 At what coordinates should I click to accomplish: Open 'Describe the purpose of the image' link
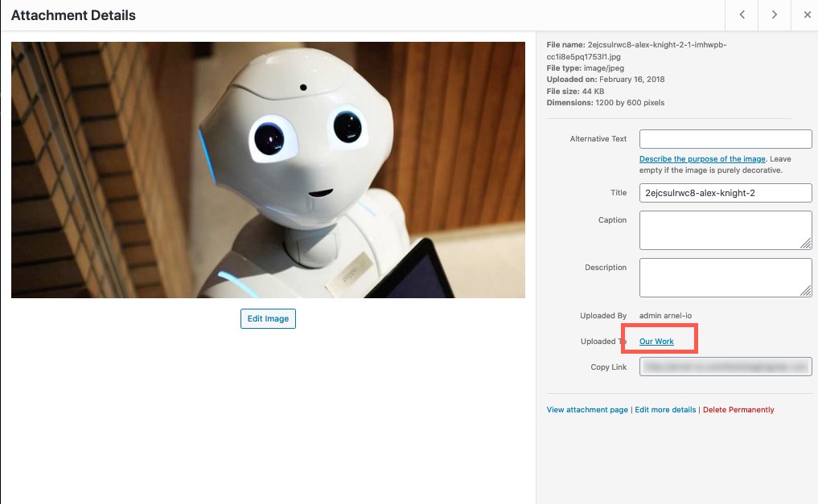(702, 159)
